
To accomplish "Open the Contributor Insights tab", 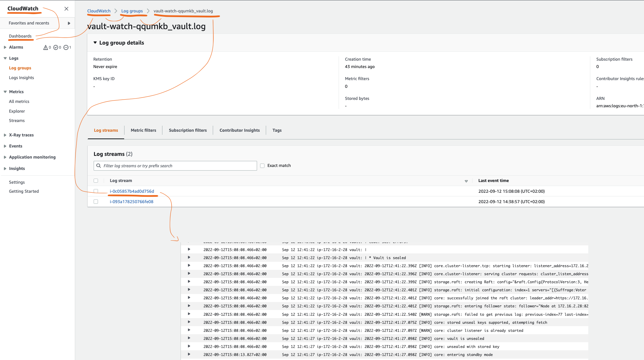I will pyautogui.click(x=240, y=130).
